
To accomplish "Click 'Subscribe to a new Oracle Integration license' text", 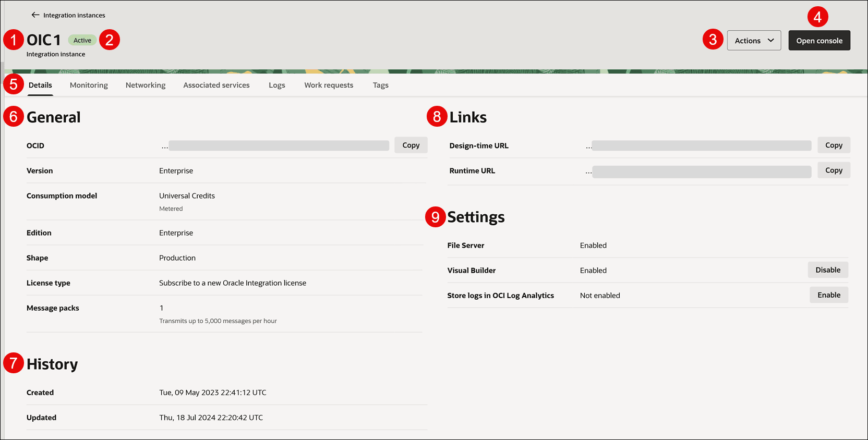I will pyautogui.click(x=233, y=283).
